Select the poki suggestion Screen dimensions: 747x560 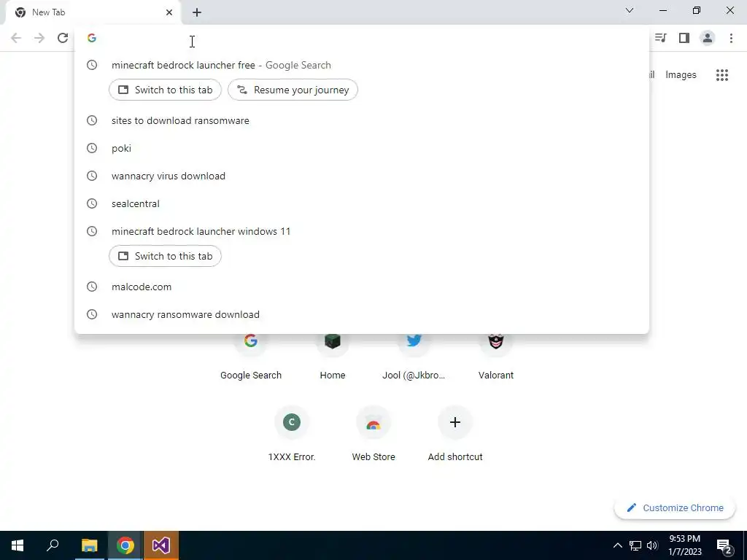(362, 148)
